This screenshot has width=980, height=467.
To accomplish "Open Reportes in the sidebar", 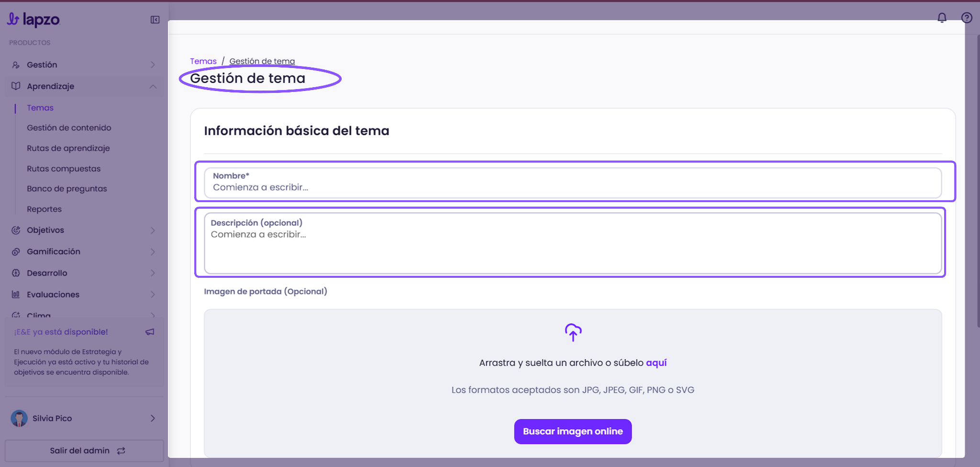I will click(44, 209).
